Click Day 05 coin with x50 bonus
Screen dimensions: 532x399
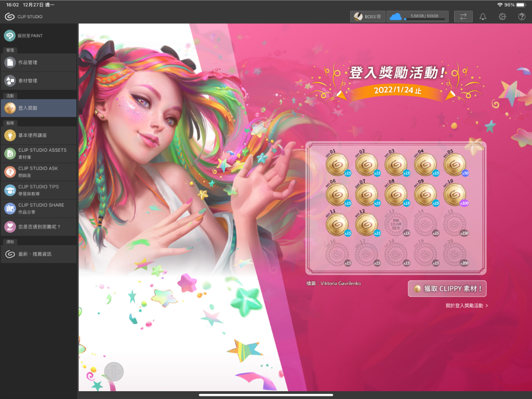click(x=455, y=165)
